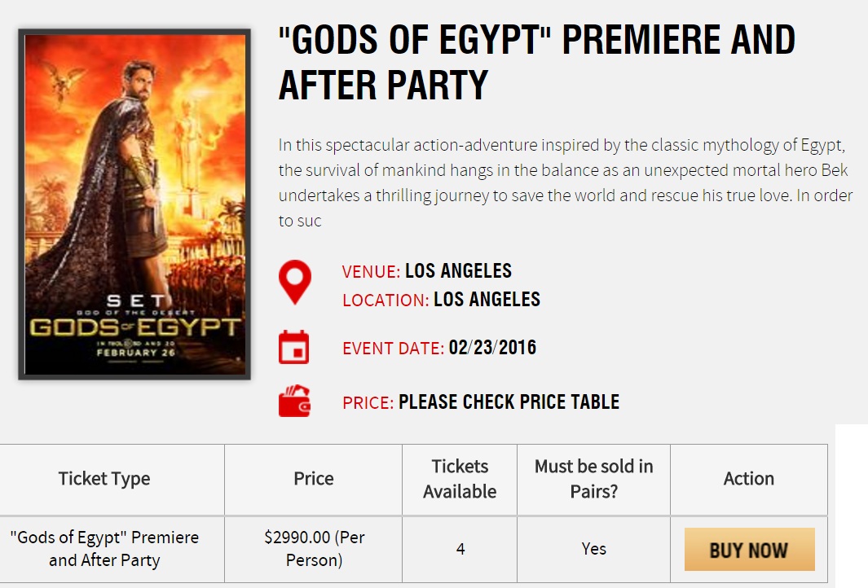Click the Gods of Egypt poster thumbnail
Image resolution: width=868 pixels, height=588 pixels.
[134, 204]
